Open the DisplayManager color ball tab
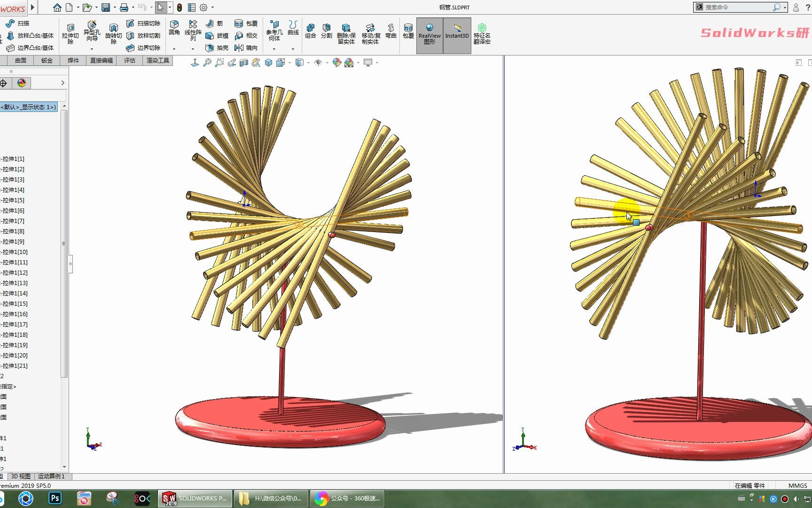This screenshot has height=508, width=812. pos(22,83)
